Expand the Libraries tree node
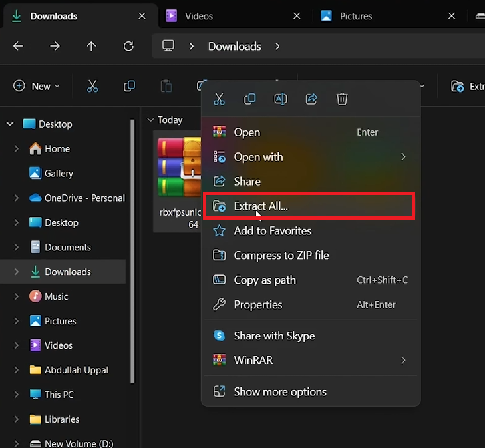 [17, 419]
